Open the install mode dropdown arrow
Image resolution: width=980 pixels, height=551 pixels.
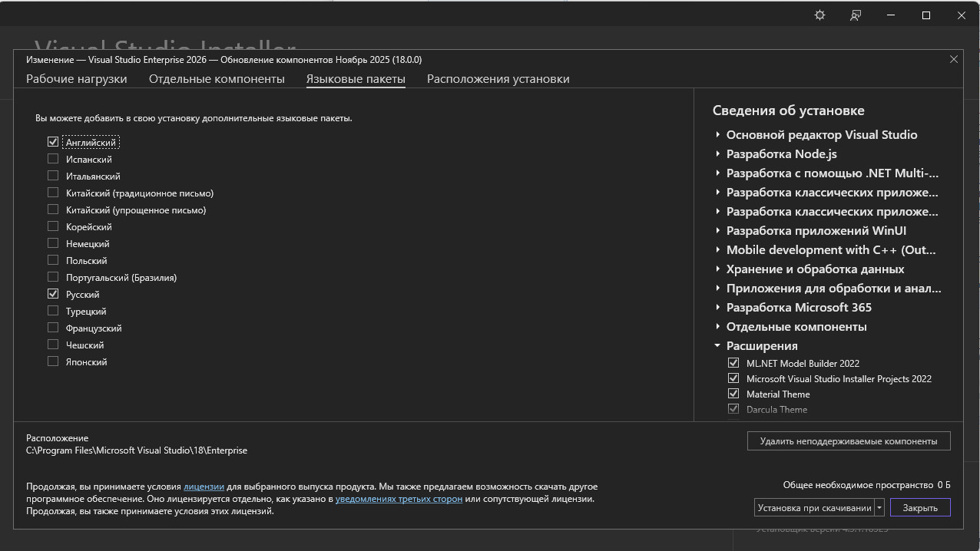click(879, 507)
